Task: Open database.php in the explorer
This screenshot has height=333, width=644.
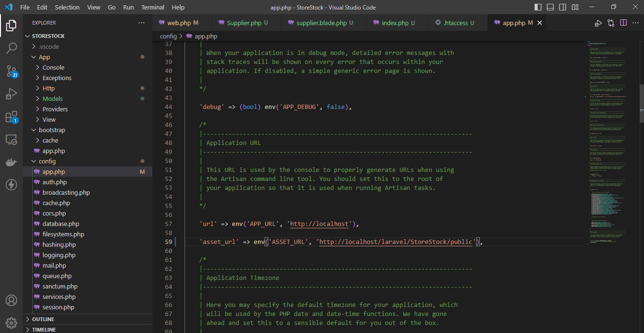Action: tap(61, 224)
